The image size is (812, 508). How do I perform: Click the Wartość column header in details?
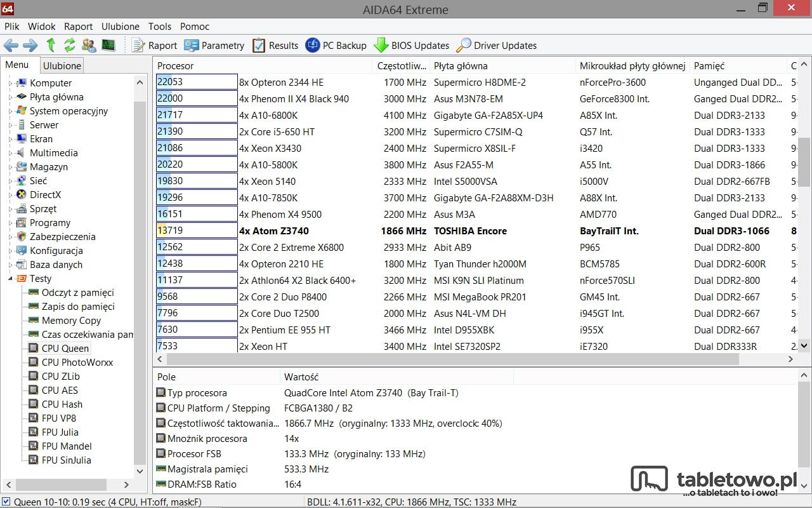coord(396,377)
